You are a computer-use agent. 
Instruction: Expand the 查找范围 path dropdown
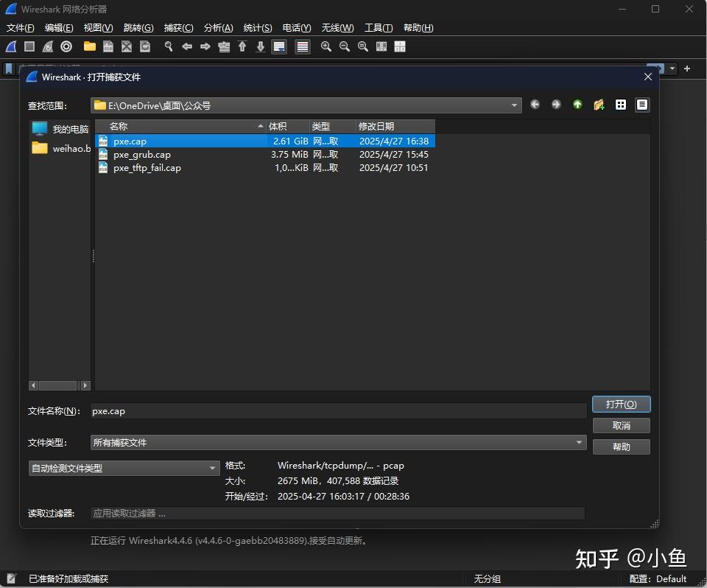tap(514, 105)
